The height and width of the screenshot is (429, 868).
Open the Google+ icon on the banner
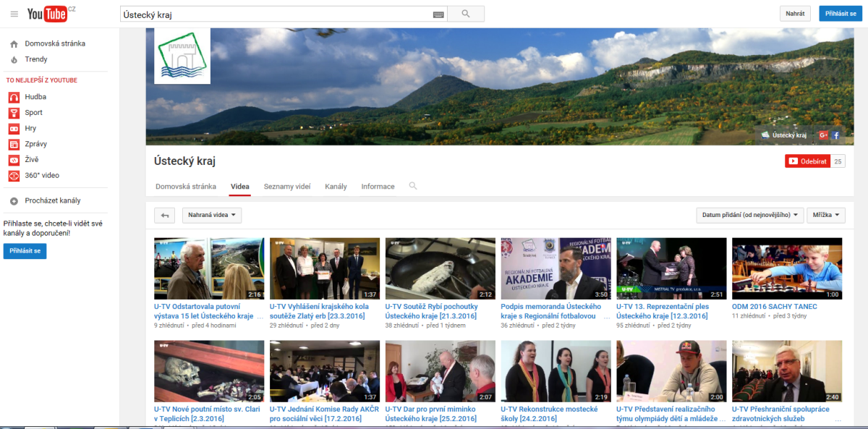point(823,135)
